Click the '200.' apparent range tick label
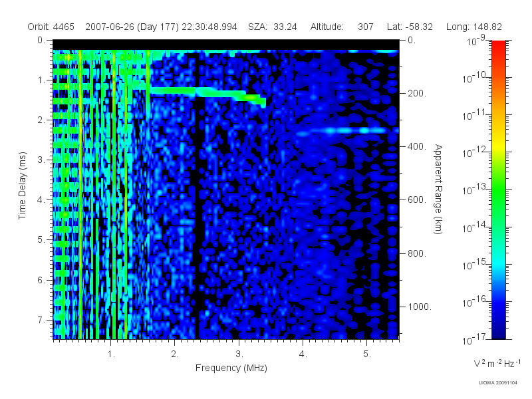 tap(417, 93)
